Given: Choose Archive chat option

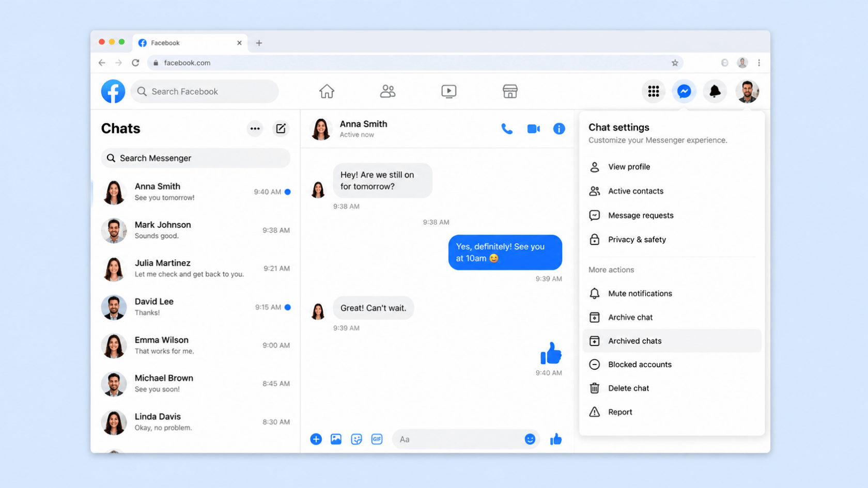Looking at the screenshot, I should [x=672, y=317].
